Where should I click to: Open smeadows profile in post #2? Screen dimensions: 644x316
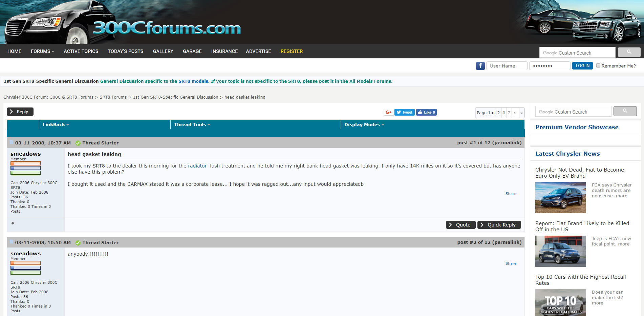coord(25,254)
